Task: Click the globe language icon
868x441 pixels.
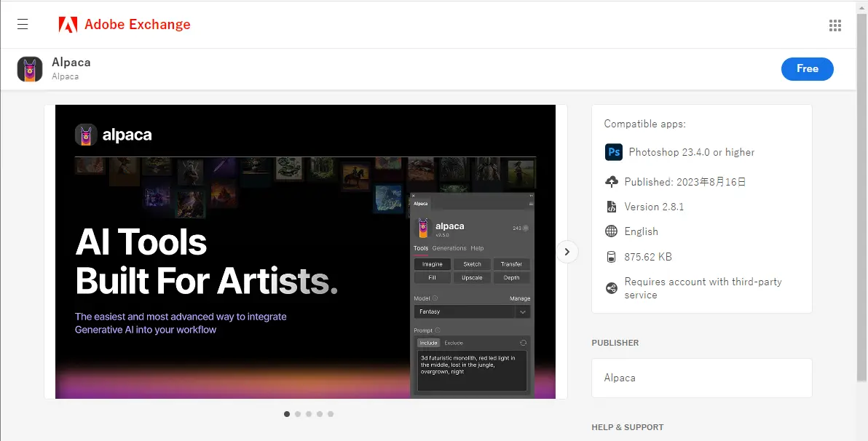Action: (611, 231)
